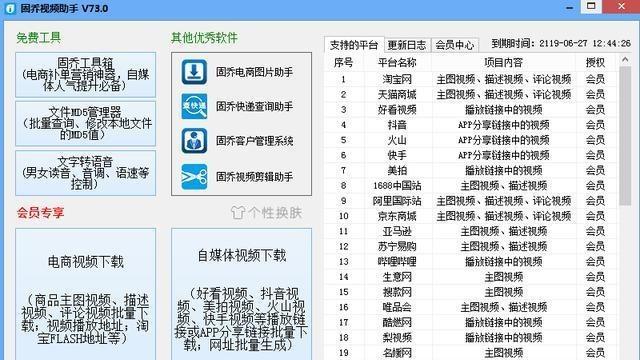Image resolution: width=640 pixels, height=360 pixels.
Task: Click 序号 column header
Action: (x=343, y=62)
